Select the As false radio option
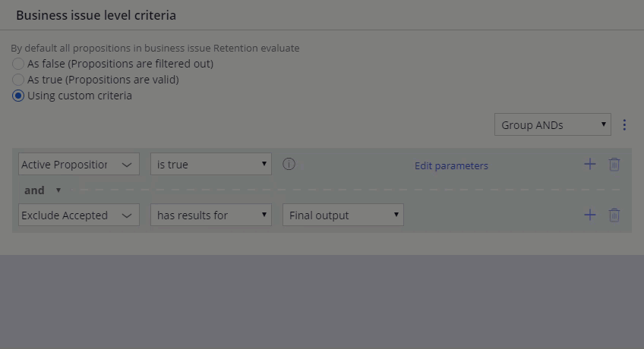 click(18, 64)
